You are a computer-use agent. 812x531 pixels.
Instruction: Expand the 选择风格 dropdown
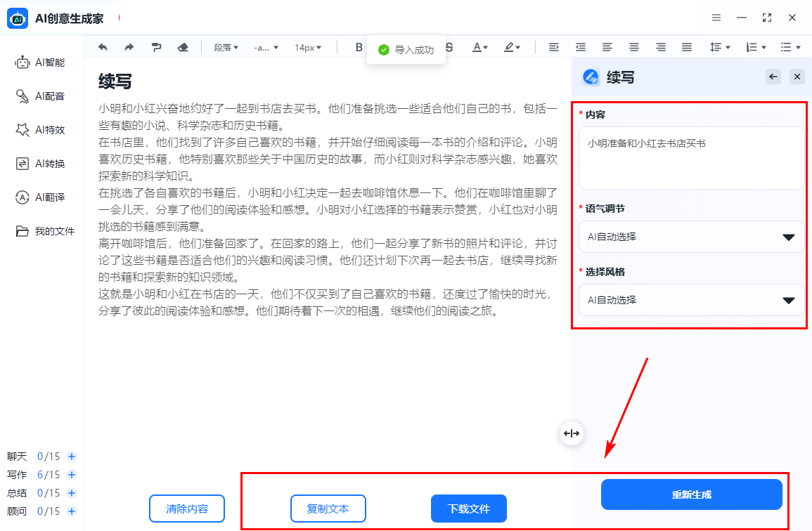click(692, 300)
